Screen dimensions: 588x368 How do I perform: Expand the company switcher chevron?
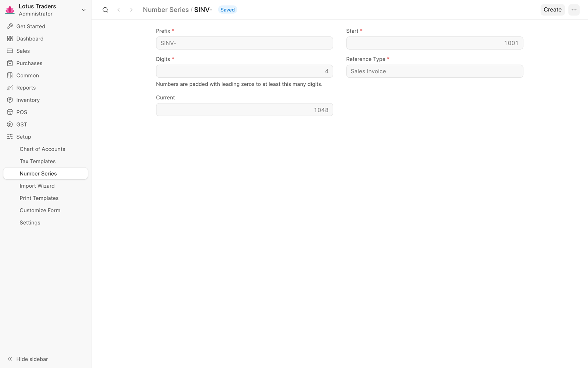click(84, 10)
